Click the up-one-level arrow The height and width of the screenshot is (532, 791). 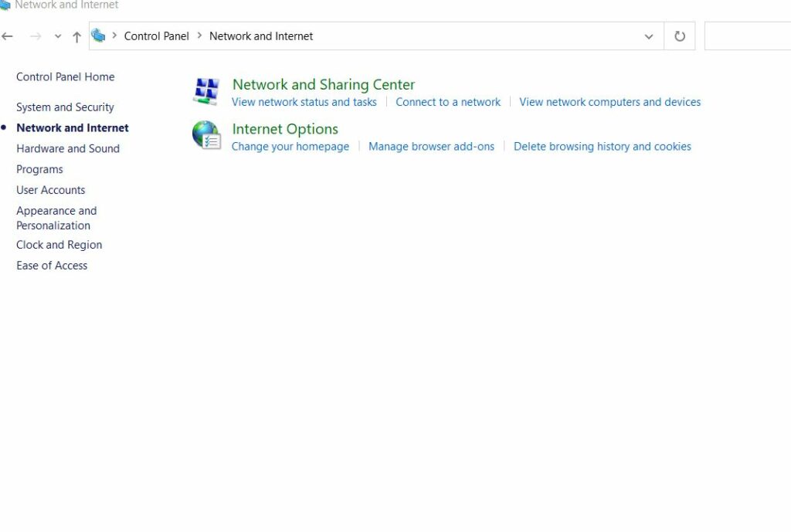point(76,35)
